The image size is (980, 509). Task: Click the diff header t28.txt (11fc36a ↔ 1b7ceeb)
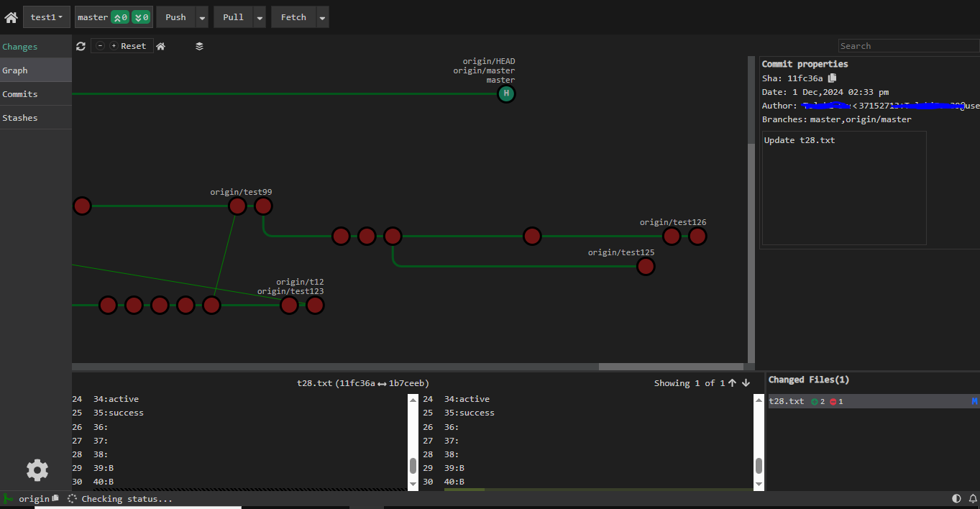tap(362, 383)
